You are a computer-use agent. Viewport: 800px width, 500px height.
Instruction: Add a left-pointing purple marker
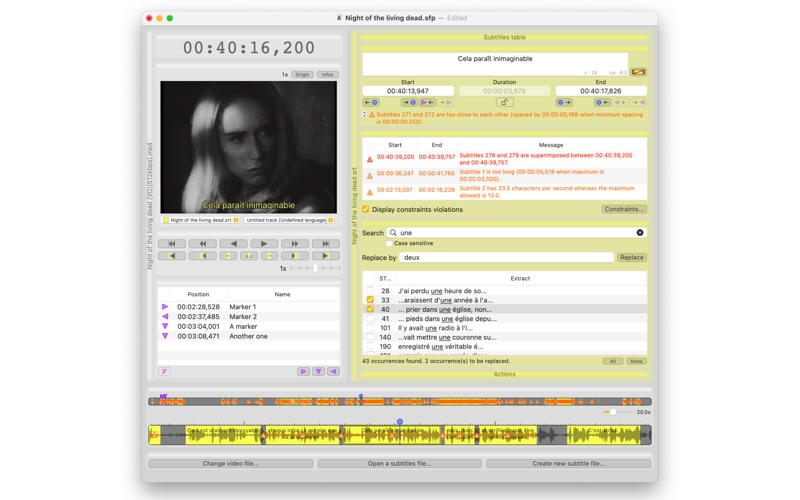pyautogui.click(x=334, y=371)
